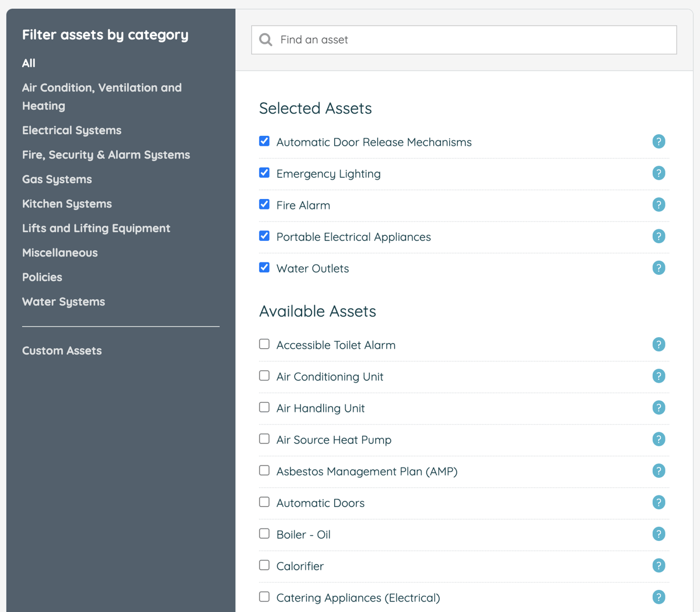The width and height of the screenshot is (700, 612).
Task: Click the help icon beside Fire Alarm
Action: pos(659,205)
